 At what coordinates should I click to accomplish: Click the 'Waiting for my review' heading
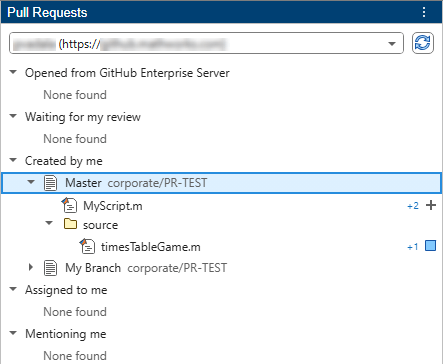(83, 117)
